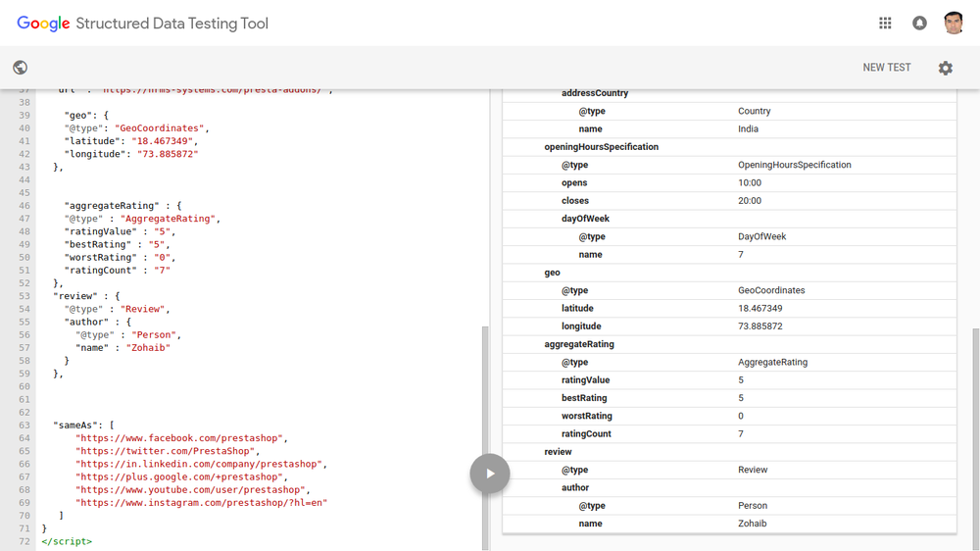Click the worstRating result row

pos(729,416)
